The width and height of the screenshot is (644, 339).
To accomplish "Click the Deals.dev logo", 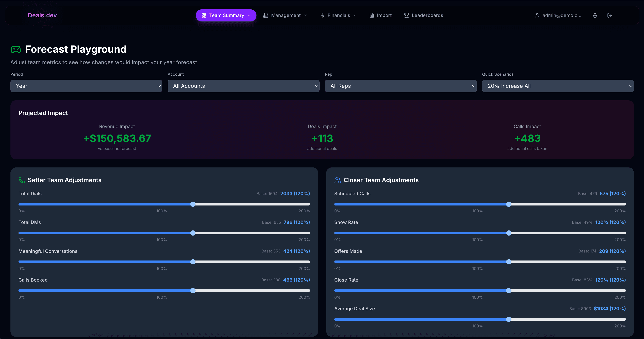I will click(42, 15).
